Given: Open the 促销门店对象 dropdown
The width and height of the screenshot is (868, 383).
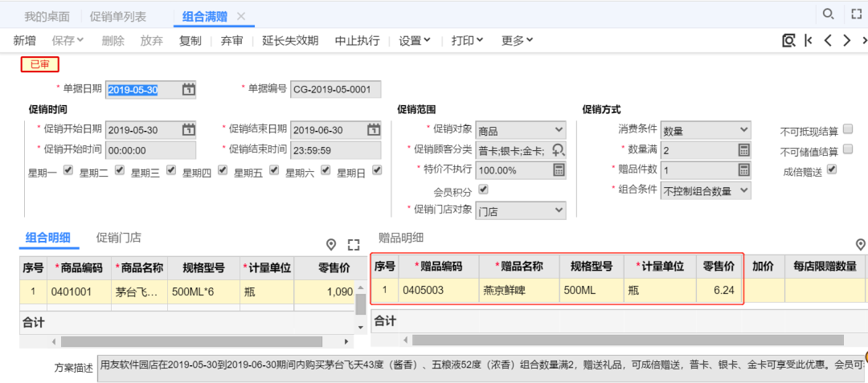Looking at the screenshot, I should 521,210.
